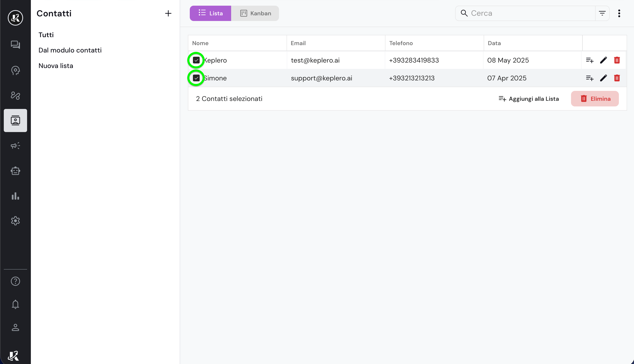Select 'Dal modulo contatti' list
Screen dimensions: 634x364
[x=70, y=50]
